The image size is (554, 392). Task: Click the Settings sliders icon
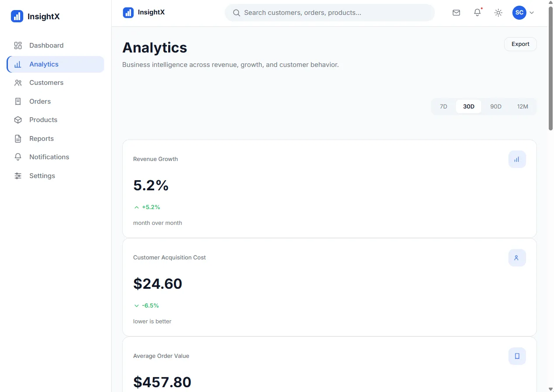pyautogui.click(x=18, y=176)
